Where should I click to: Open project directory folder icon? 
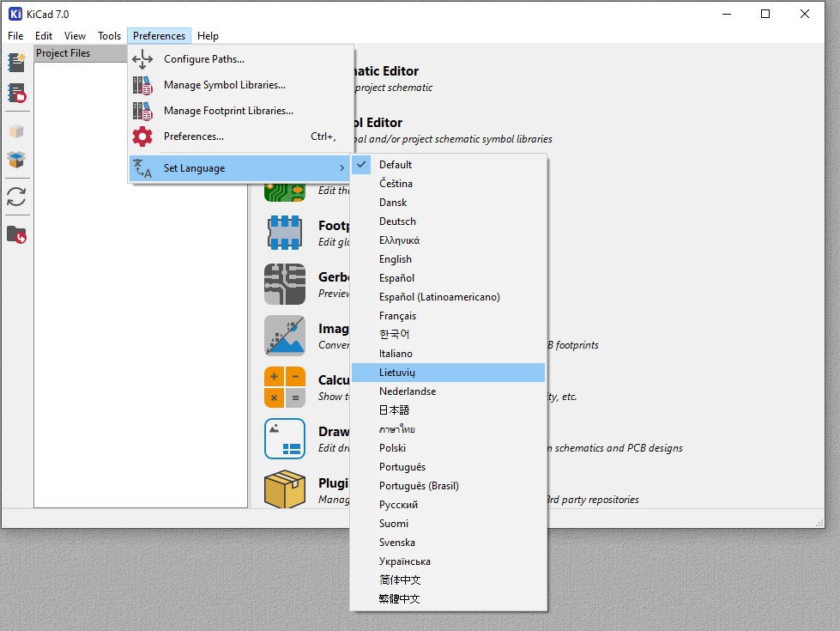(16, 235)
